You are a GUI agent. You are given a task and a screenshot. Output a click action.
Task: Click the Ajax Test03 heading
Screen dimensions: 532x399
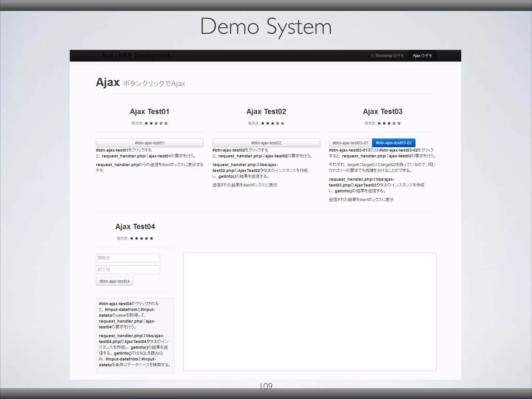click(x=383, y=112)
